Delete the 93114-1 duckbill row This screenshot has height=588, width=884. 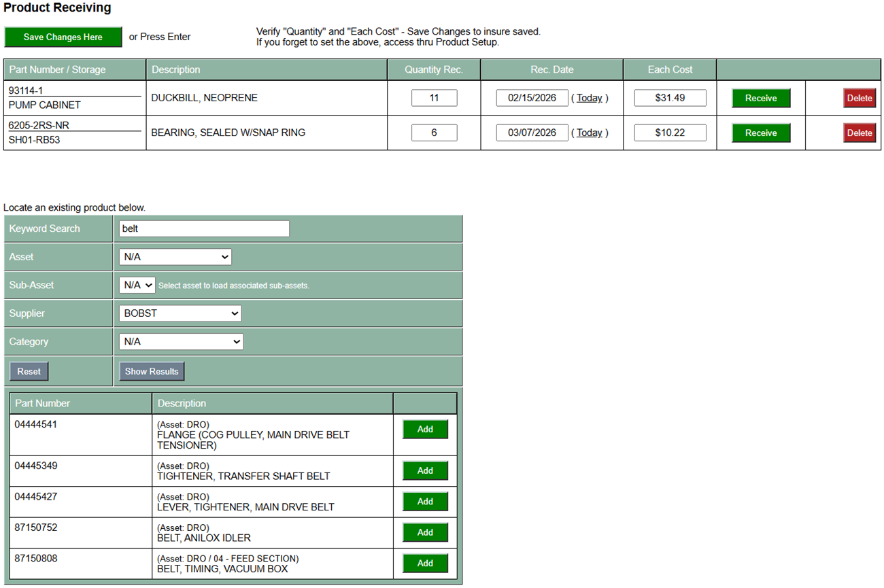point(859,99)
